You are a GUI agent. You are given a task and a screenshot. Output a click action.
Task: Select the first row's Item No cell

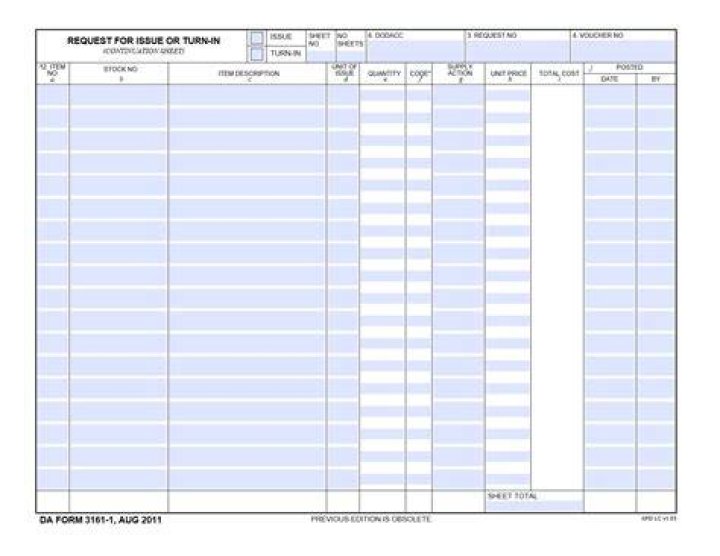coord(52,95)
